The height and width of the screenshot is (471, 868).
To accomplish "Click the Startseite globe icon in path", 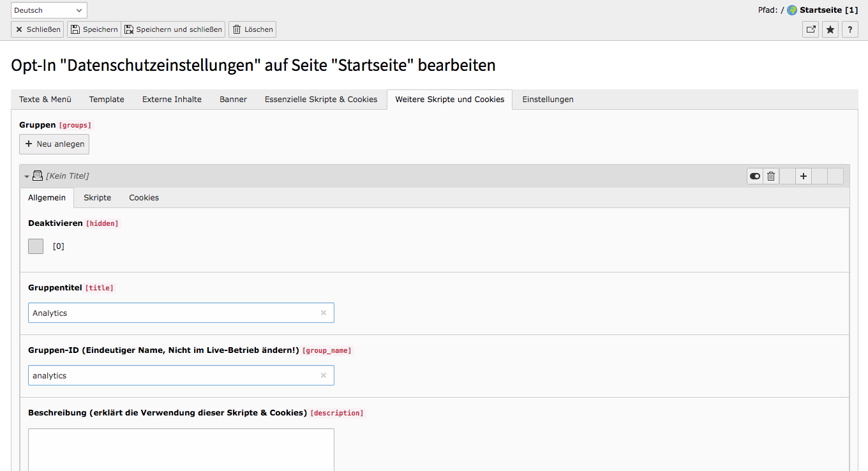I will pos(792,10).
